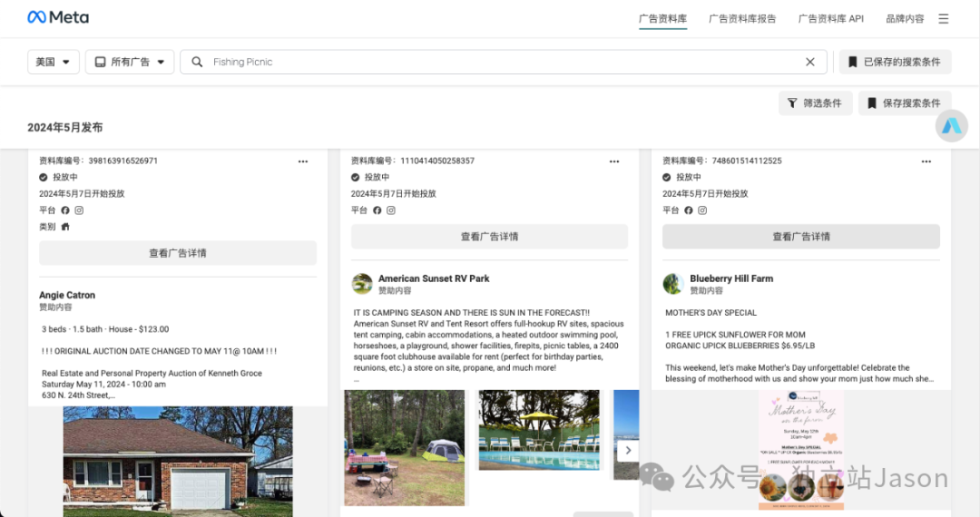Click start date in American Sunset RV Park ad
980x517 pixels.
(393, 193)
